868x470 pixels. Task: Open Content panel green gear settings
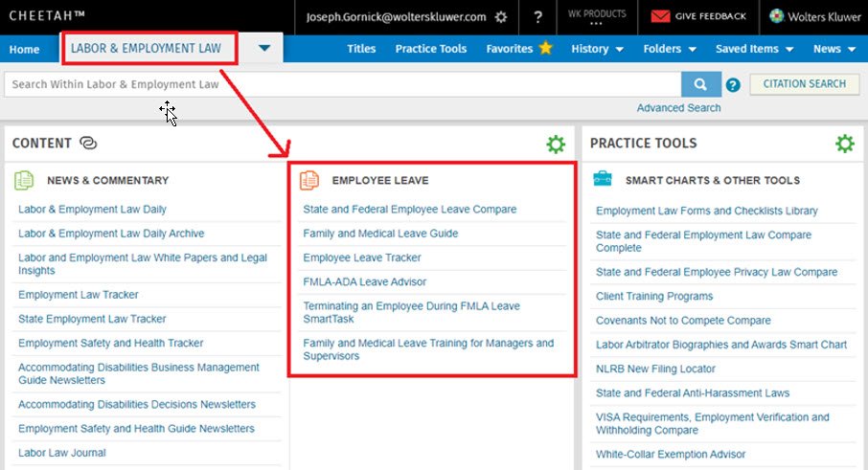pyautogui.click(x=556, y=144)
